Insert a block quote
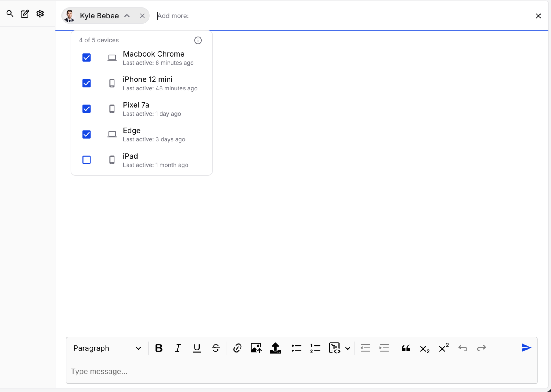 [x=406, y=348]
